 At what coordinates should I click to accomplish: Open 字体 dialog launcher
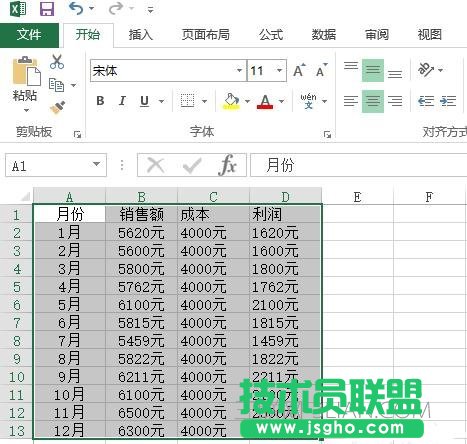pyautogui.click(x=327, y=134)
